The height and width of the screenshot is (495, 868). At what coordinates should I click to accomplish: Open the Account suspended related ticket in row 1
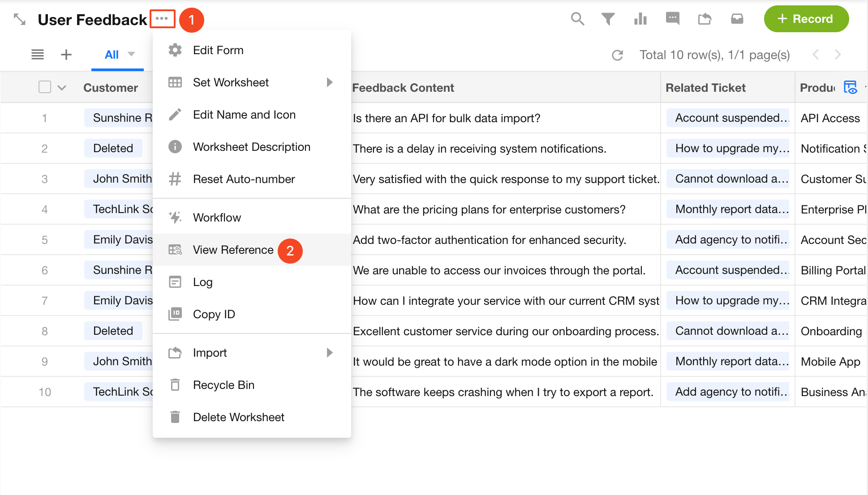(728, 118)
